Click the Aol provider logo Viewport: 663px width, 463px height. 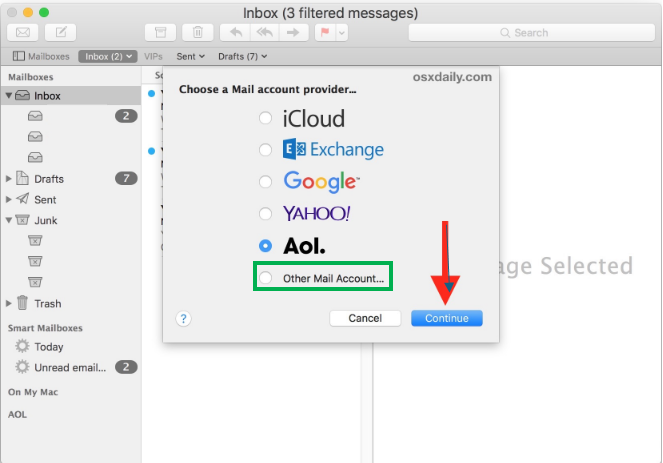(x=304, y=246)
